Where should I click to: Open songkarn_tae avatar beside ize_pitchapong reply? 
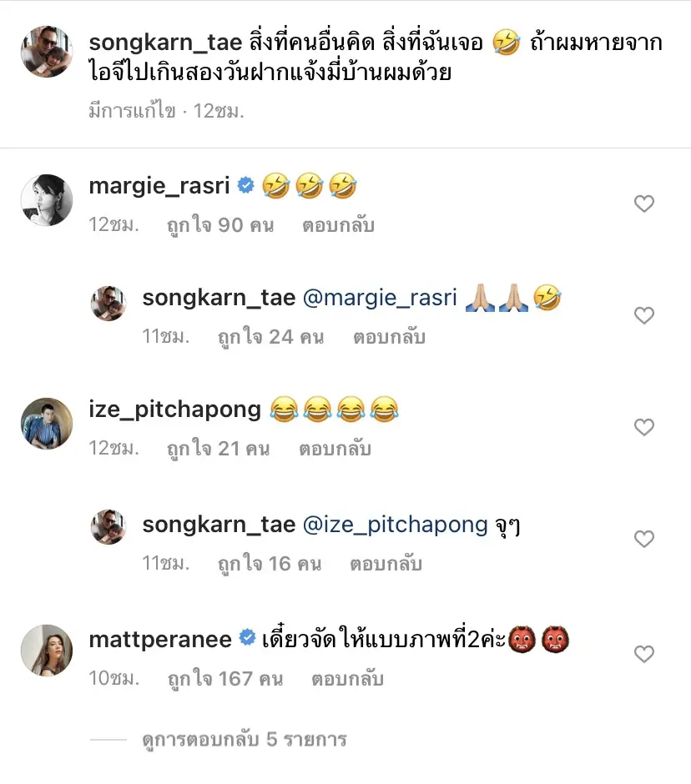[108, 528]
